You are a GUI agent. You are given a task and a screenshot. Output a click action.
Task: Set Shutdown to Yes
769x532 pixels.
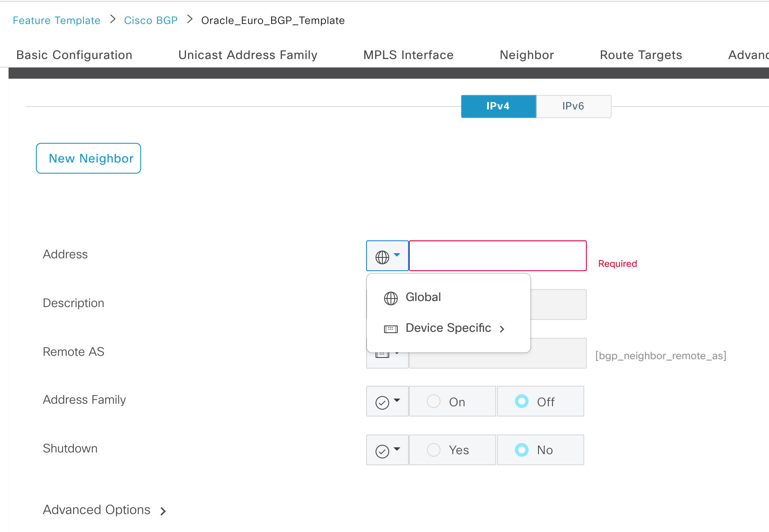click(x=434, y=450)
